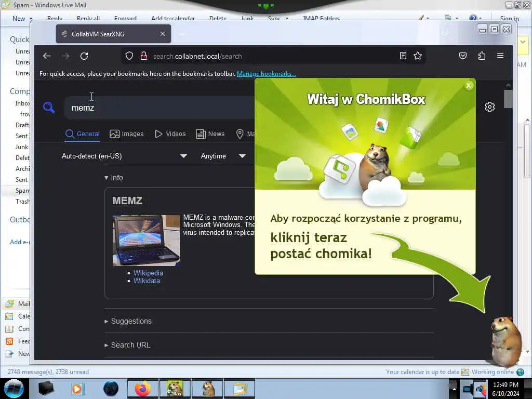This screenshot has height=399, width=532.
Task: Switch to the Videos search tab
Action: coord(170,134)
